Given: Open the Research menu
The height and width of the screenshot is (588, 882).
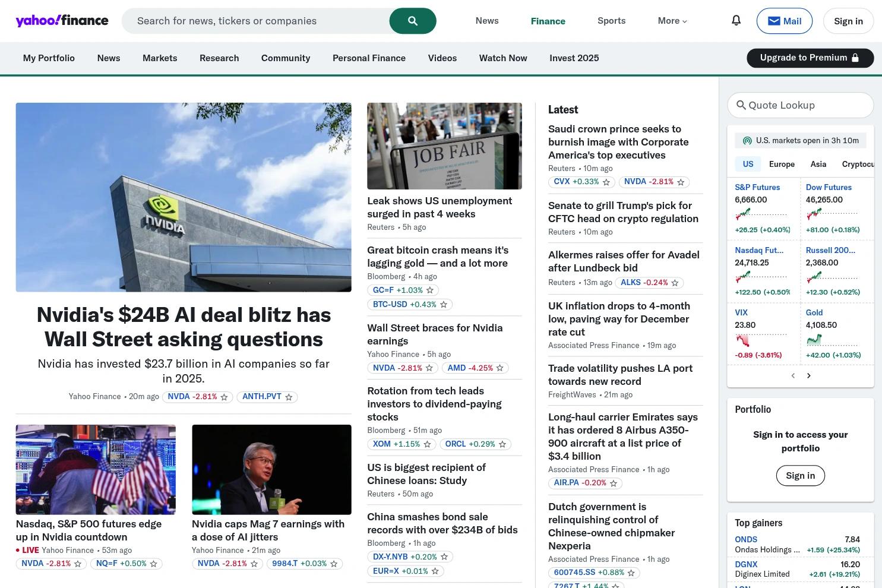Looking at the screenshot, I should (219, 58).
